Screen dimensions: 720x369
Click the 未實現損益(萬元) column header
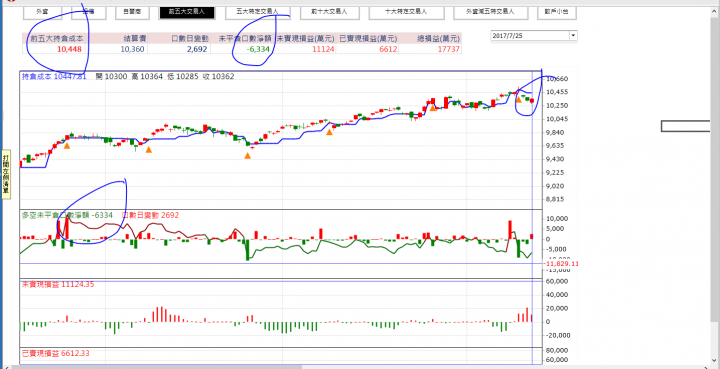[x=305, y=39]
